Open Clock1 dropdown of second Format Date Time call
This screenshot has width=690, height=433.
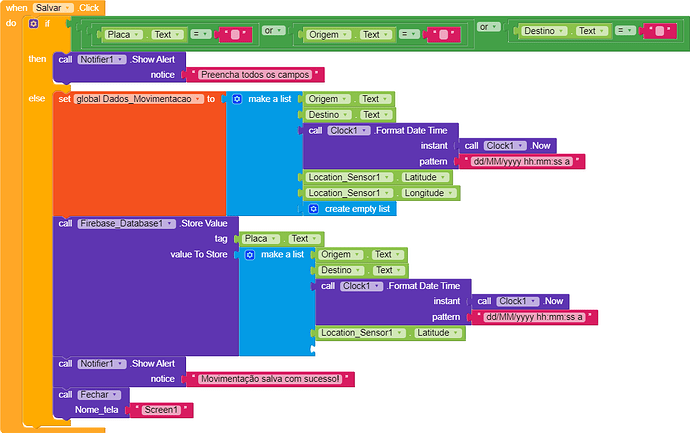362,286
